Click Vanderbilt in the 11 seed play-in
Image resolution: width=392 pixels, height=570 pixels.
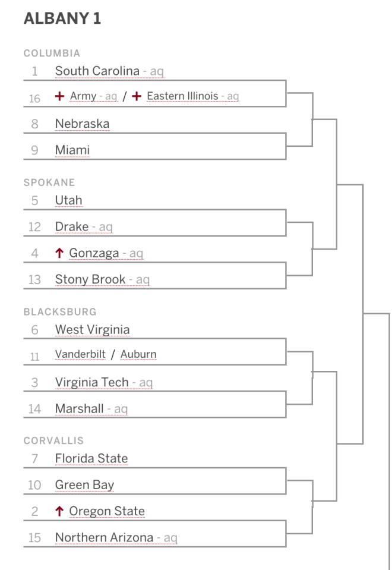(x=80, y=354)
